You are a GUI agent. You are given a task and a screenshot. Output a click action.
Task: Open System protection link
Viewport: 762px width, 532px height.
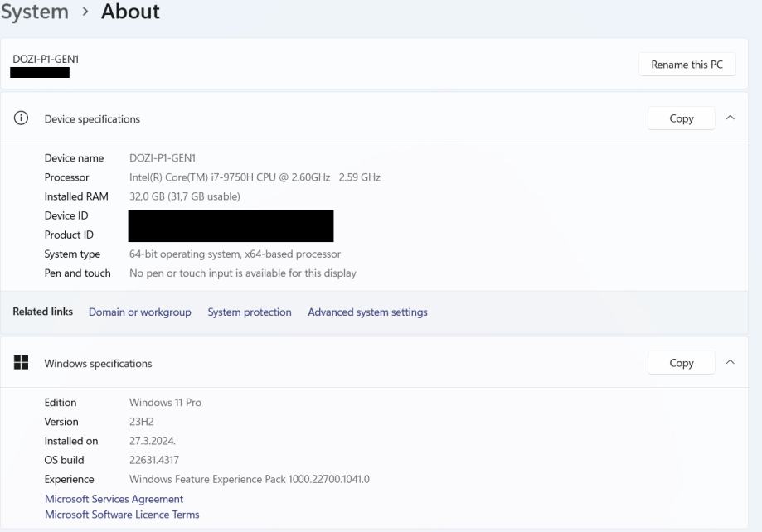click(250, 312)
